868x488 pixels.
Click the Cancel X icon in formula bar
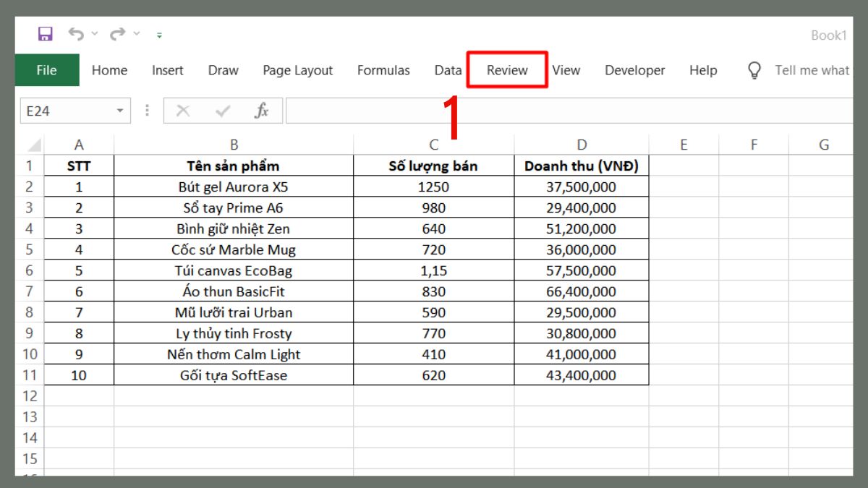click(183, 111)
